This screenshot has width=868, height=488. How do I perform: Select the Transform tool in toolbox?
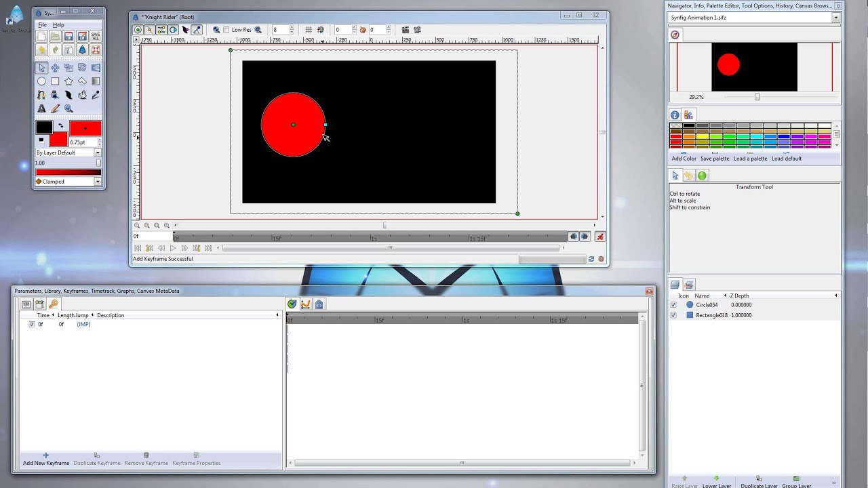coord(41,68)
